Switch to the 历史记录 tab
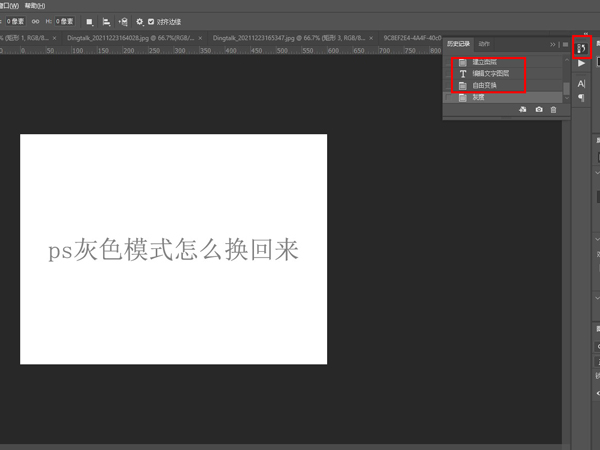The height and width of the screenshot is (450, 600). tap(458, 44)
